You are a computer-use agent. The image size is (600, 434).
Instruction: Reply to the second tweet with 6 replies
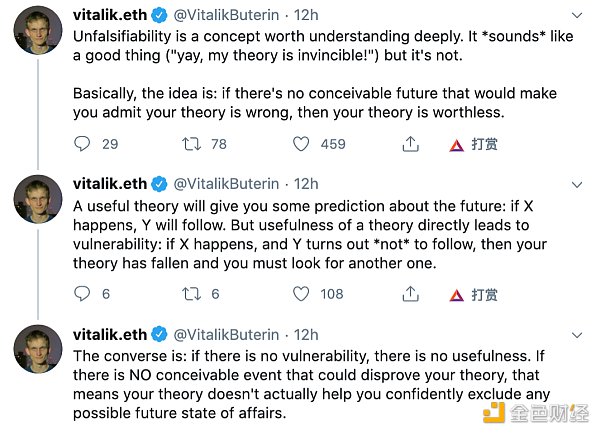click(82, 294)
